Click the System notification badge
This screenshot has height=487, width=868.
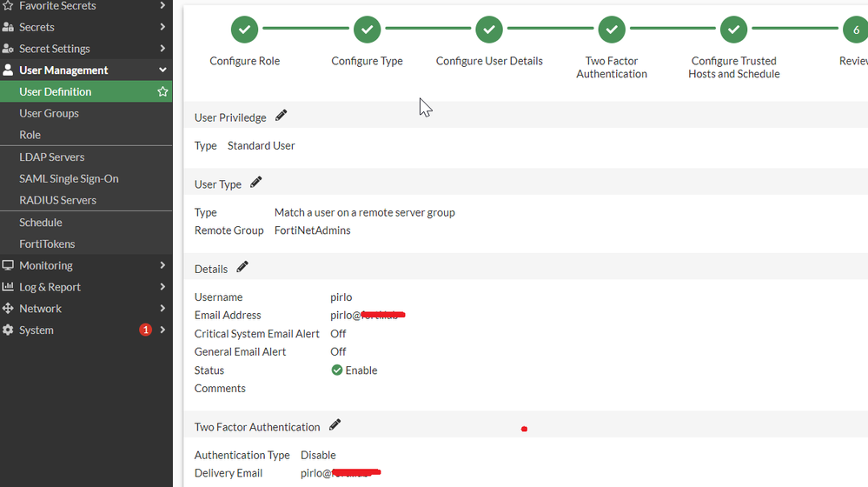click(x=145, y=330)
